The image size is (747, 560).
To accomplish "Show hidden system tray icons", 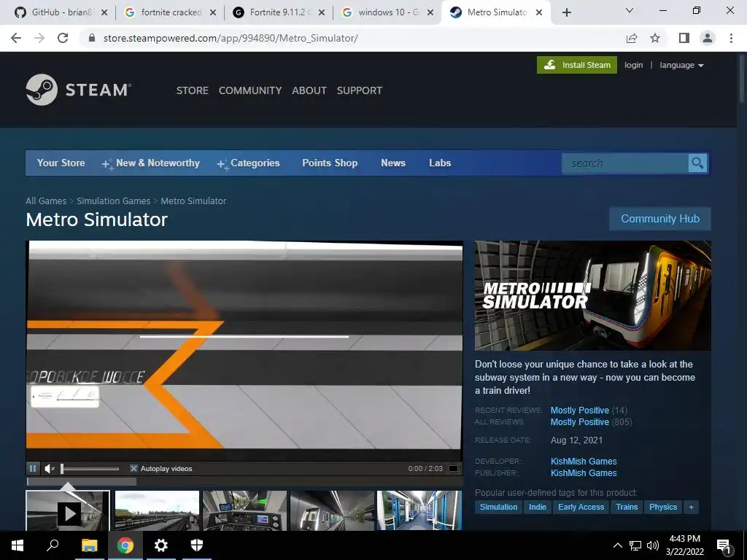I will pyautogui.click(x=617, y=545).
